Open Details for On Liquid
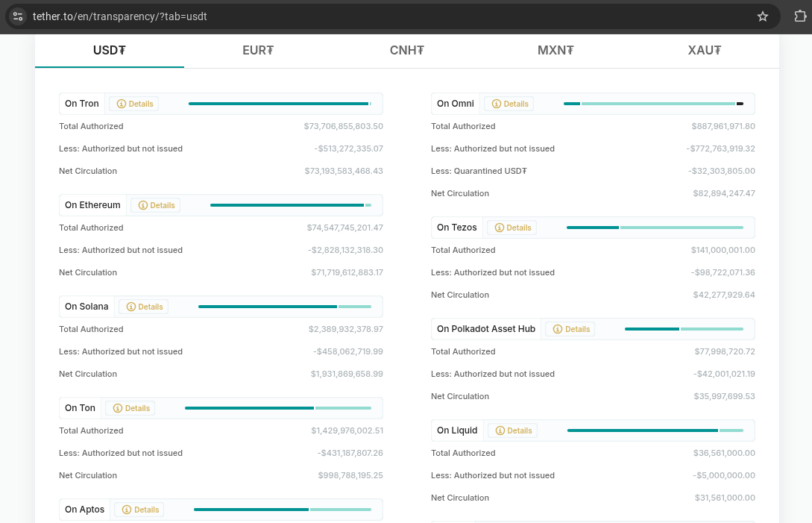812x523 pixels. point(513,430)
